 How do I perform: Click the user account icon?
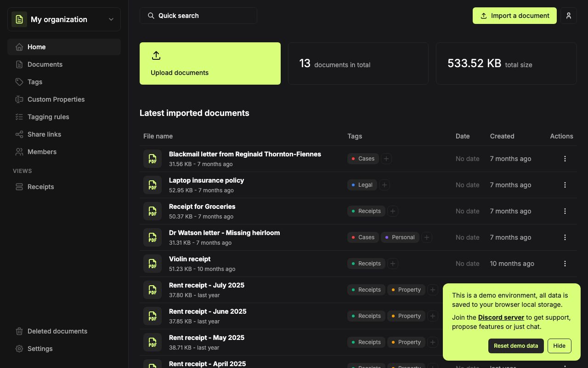(x=569, y=16)
